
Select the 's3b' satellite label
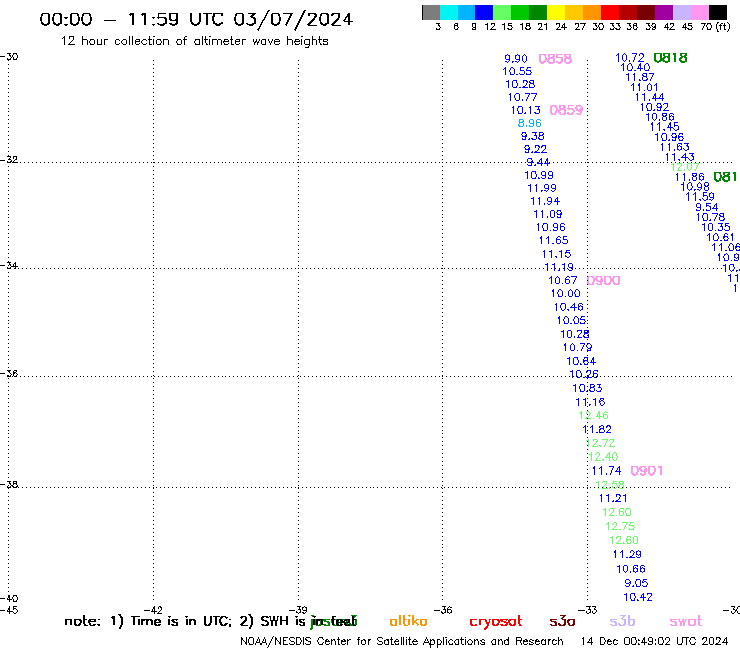point(622,621)
